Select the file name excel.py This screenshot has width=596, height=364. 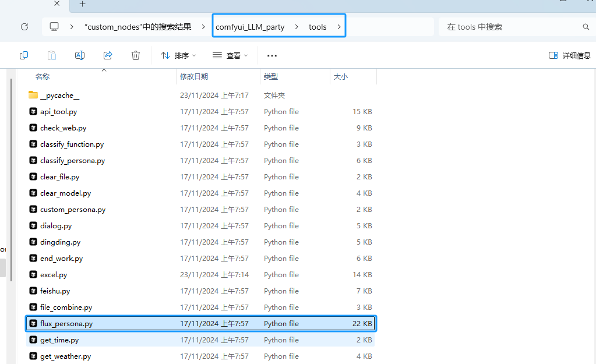[x=54, y=275]
